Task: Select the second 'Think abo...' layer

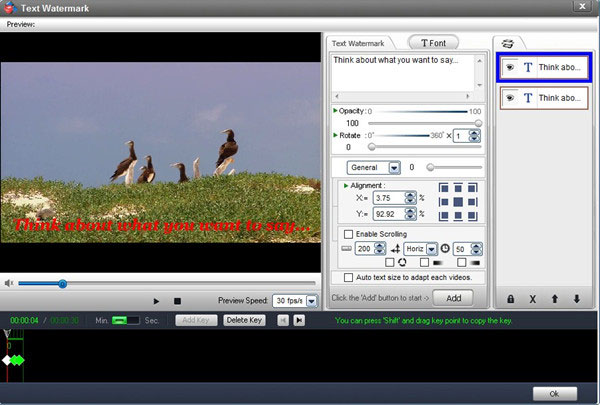Action: [544, 98]
